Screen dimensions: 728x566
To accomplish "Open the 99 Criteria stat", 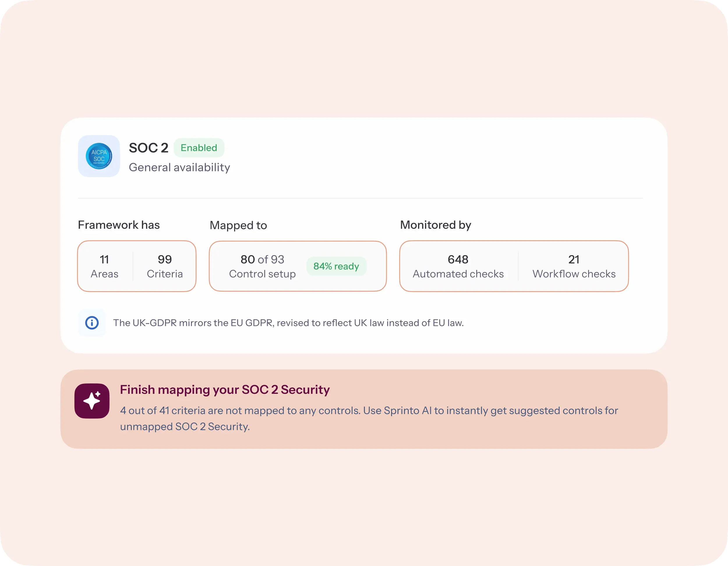I will pyautogui.click(x=165, y=266).
